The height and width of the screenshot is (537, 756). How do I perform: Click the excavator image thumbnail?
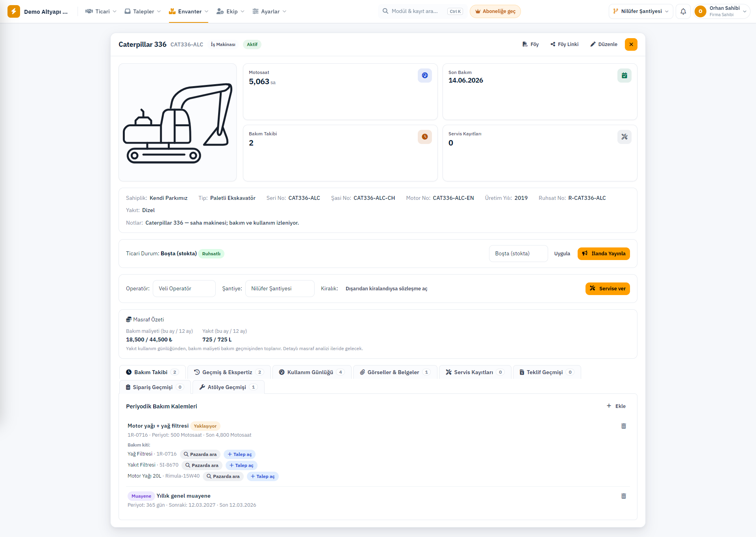tap(178, 122)
